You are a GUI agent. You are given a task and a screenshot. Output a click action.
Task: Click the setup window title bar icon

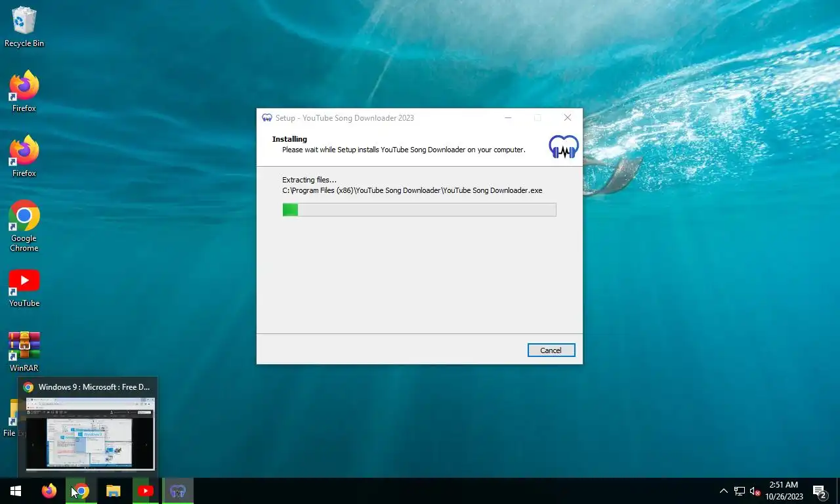tap(267, 118)
